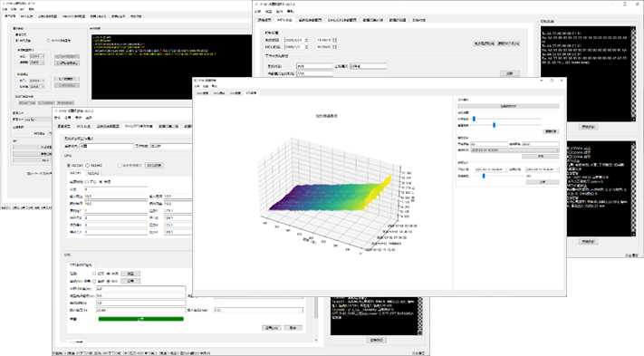Select the first on/off radio under NEDM1 sub-tab
The width and height of the screenshot is (644, 356).
[x=87, y=181]
